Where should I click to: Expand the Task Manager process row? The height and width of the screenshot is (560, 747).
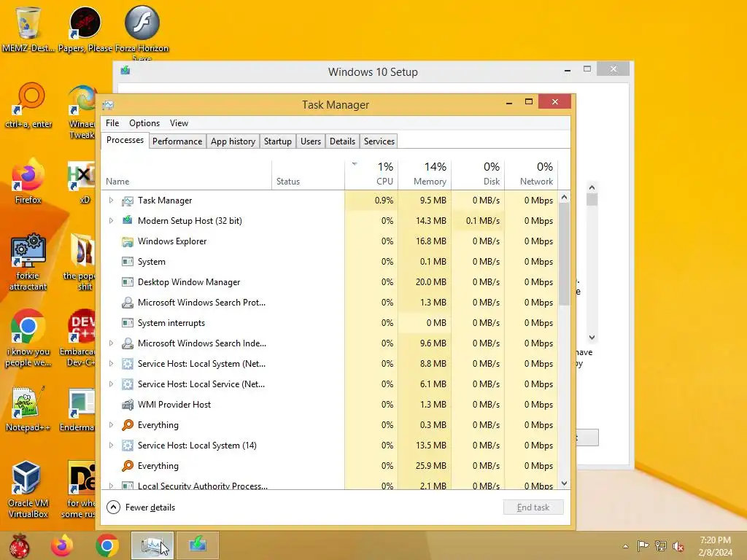(x=111, y=201)
